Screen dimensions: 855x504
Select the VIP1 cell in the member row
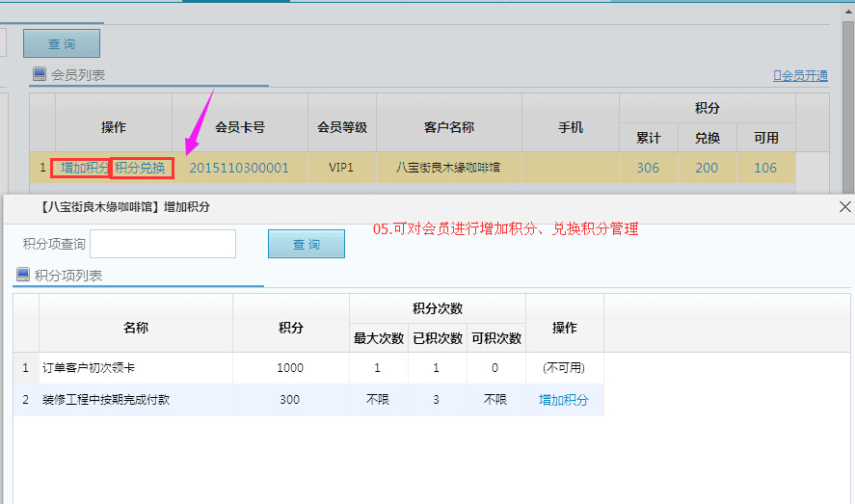coord(342,168)
